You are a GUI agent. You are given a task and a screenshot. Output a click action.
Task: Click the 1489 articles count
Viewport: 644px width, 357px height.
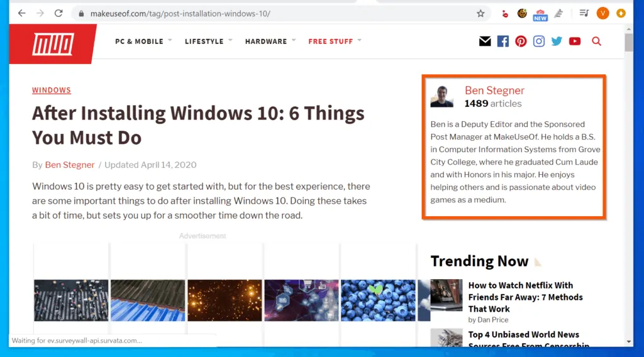[493, 104]
